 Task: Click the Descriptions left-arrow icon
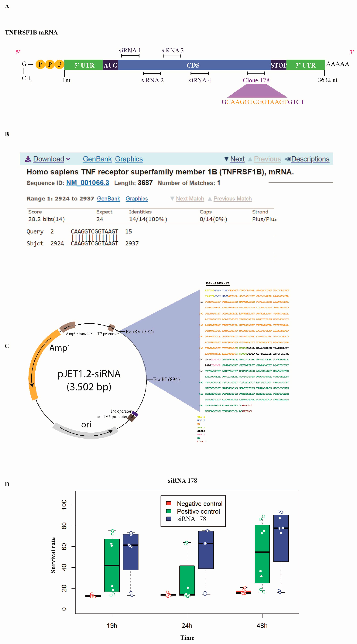(x=287, y=159)
